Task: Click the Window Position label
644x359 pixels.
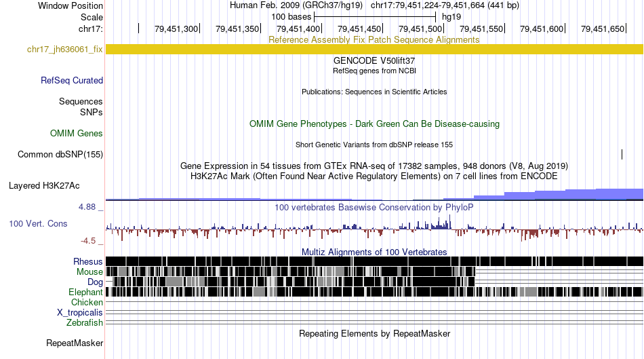Action: click(x=71, y=5)
